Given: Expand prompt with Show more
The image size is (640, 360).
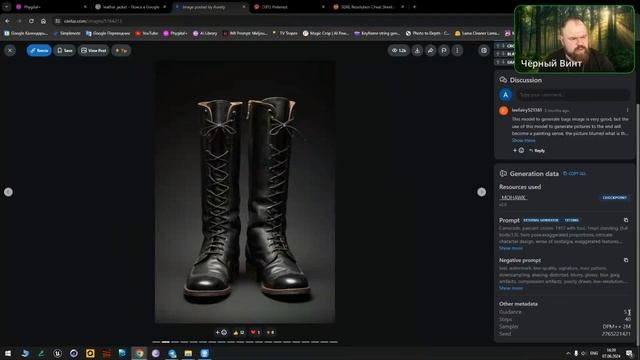Looking at the screenshot, I should point(511,248).
